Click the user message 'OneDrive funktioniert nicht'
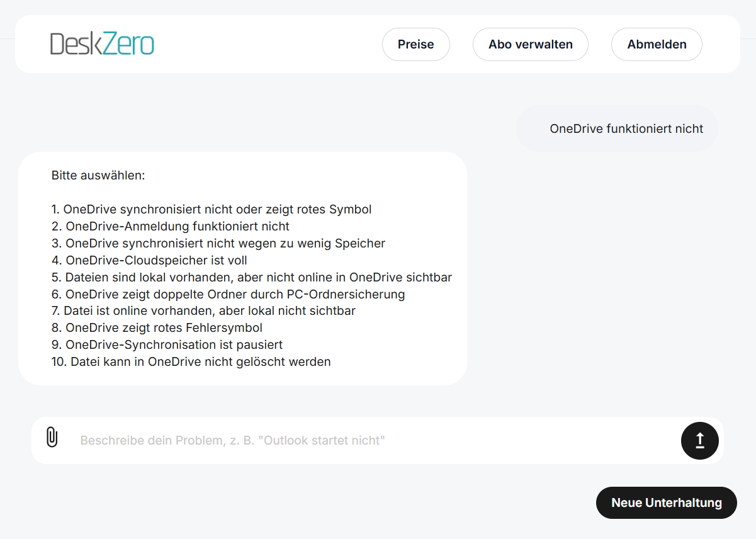 [626, 128]
